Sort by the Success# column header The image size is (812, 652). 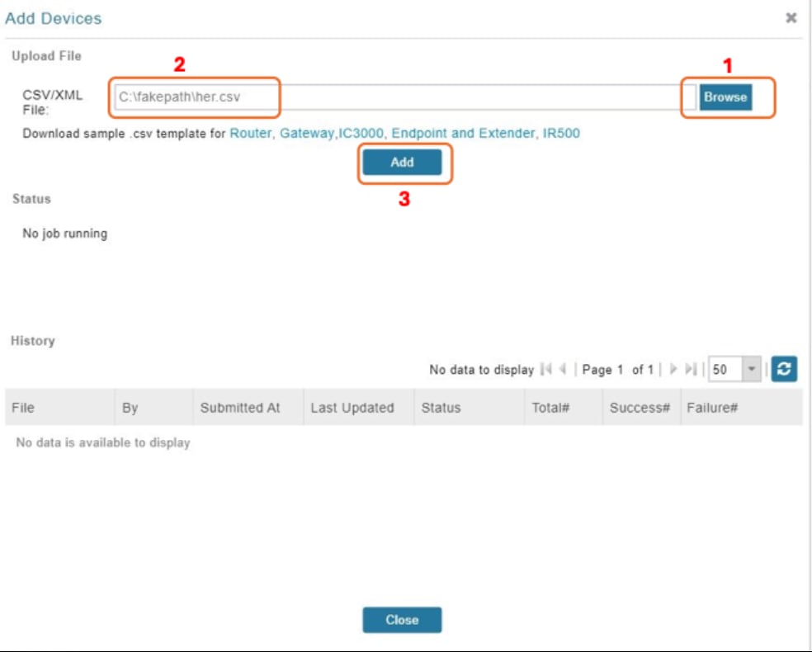tap(642, 408)
